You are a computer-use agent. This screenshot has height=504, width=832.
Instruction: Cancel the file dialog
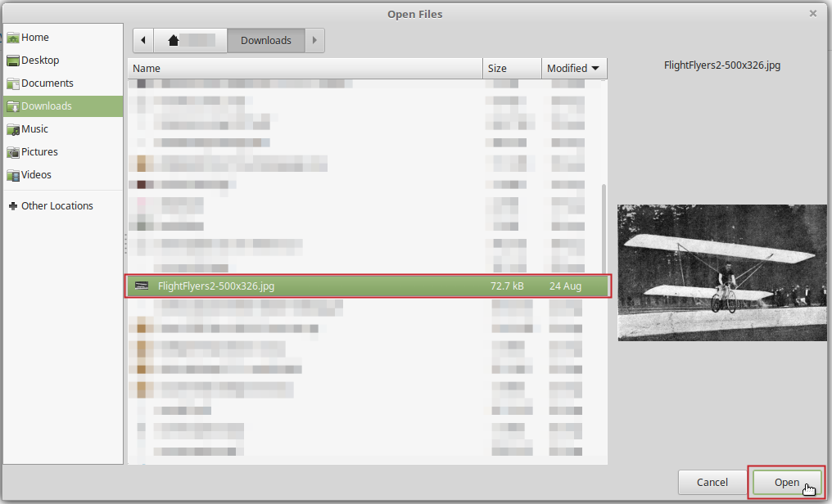pyautogui.click(x=712, y=482)
